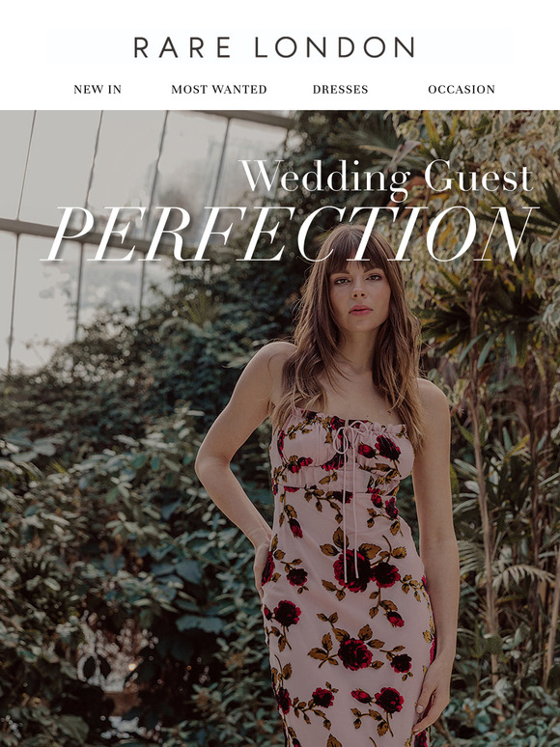Image resolution: width=560 pixels, height=747 pixels.
Task: Go to the DRESSES section
Action: 340,89
